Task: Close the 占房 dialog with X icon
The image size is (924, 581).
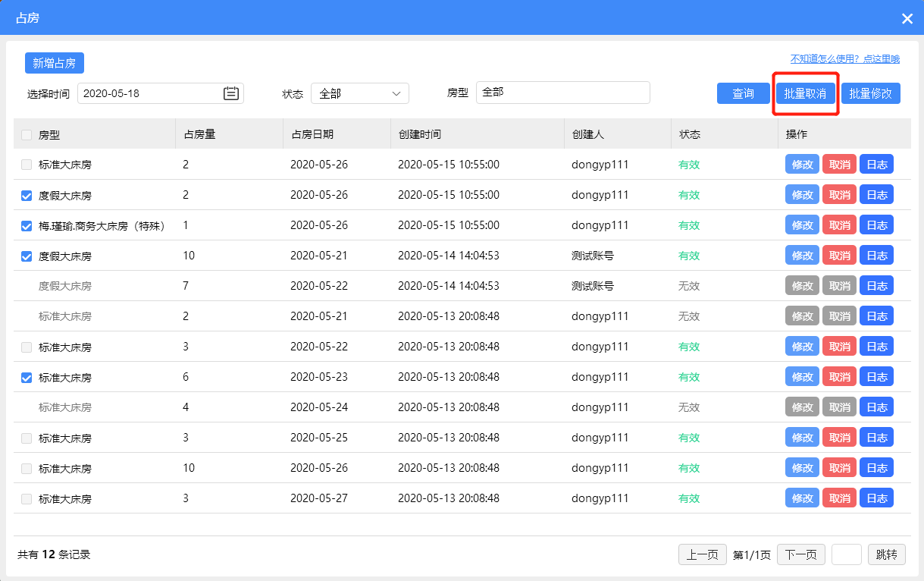Action: [907, 18]
